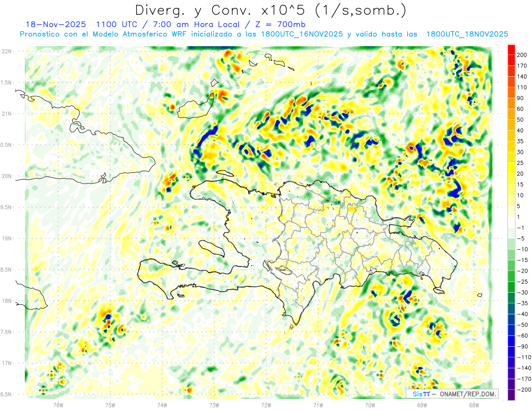532x411 pixels.
Task: Click the '22N' latitude label
Action: (x=8, y=51)
